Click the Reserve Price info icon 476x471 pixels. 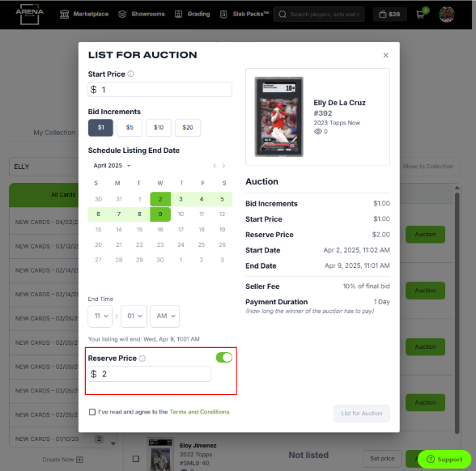(x=142, y=359)
